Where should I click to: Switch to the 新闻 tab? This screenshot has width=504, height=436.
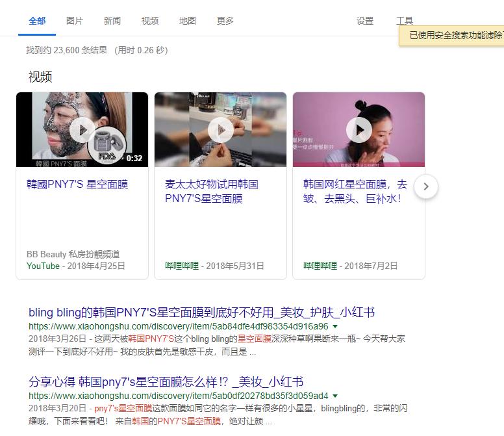pyautogui.click(x=112, y=21)
